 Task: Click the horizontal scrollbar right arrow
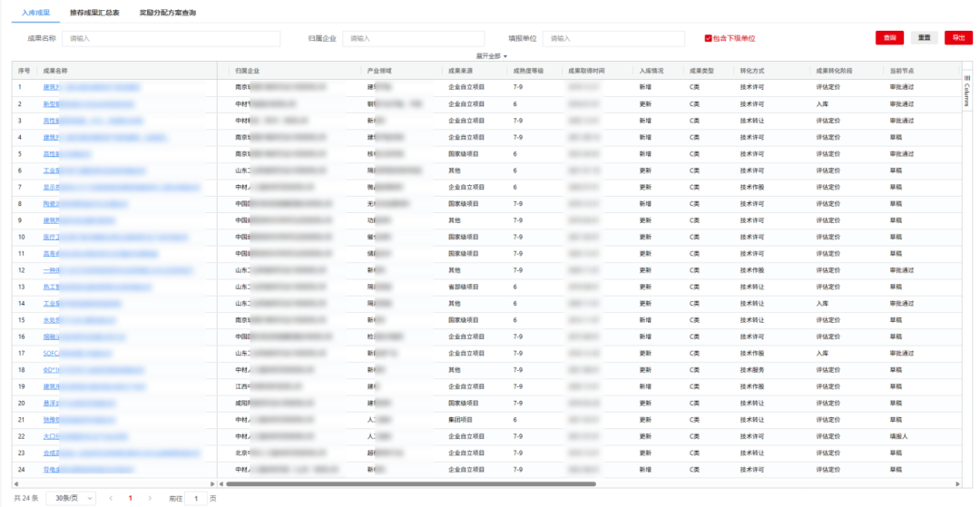pyautogui.click(x=955, y=483)
